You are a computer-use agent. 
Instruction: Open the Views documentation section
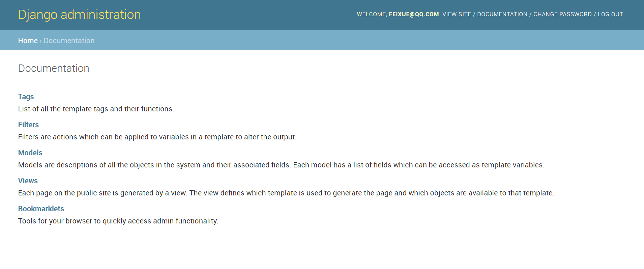[x=28, y=181]
